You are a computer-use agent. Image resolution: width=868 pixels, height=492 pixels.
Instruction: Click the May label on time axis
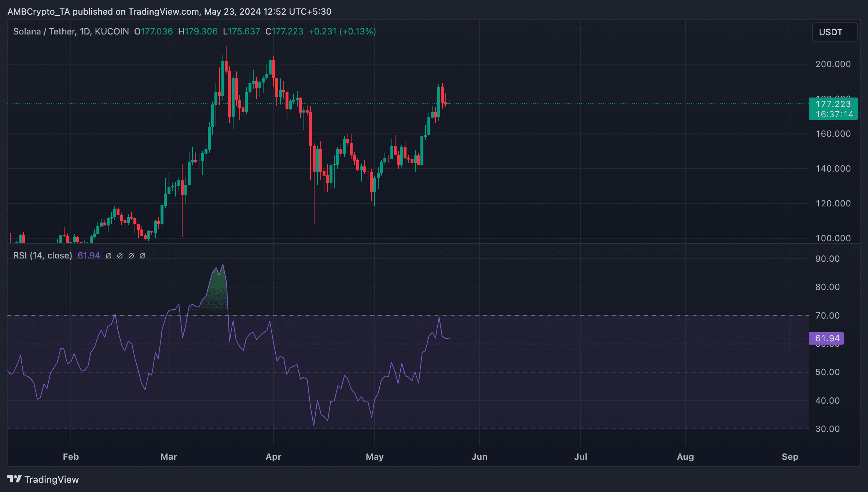[x=375, y=457]
